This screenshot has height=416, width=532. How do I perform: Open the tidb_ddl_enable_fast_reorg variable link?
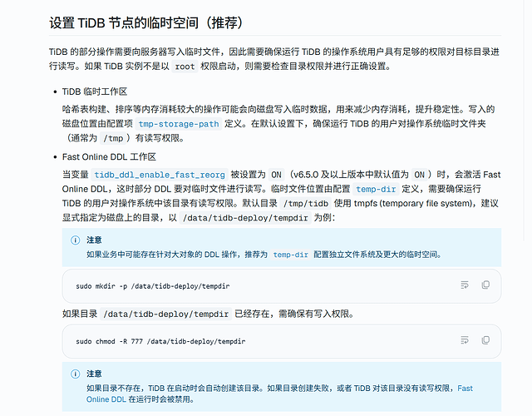pos(160,175)
